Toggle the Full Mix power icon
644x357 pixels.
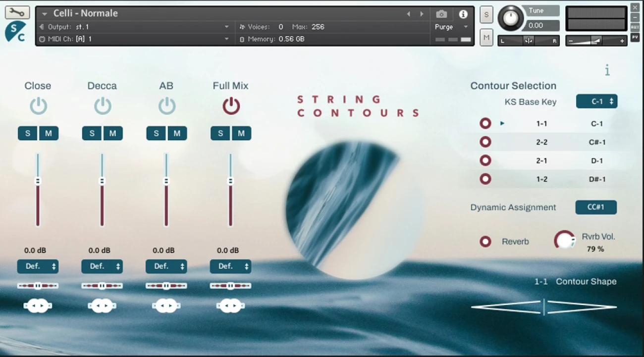click(231, 106)
